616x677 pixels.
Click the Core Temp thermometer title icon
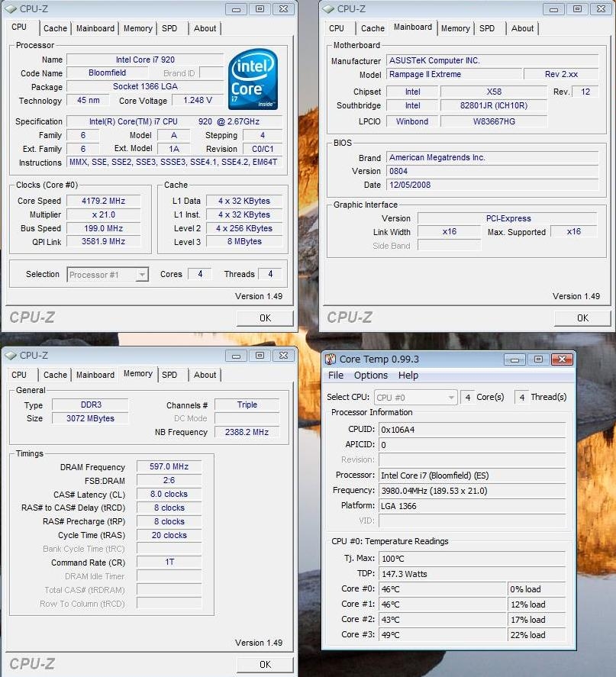pyautogui.click(x=331, y=359)
